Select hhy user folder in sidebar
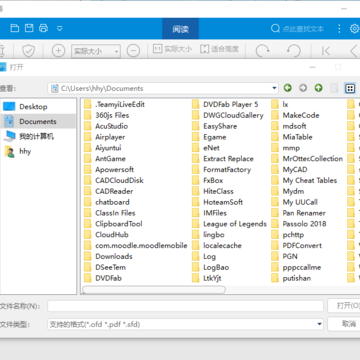This screenshot has width=360, height=360. (x=38, y=151)
